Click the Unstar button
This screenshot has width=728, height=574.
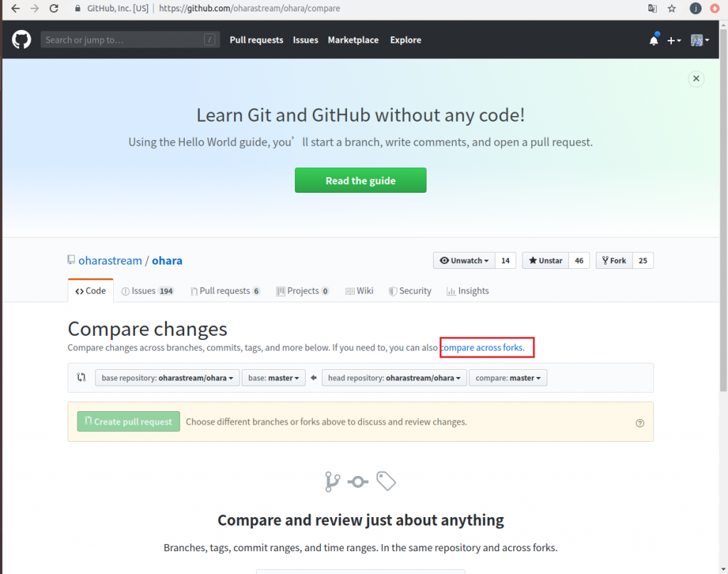pyautogui.click(x=545, y=260)
